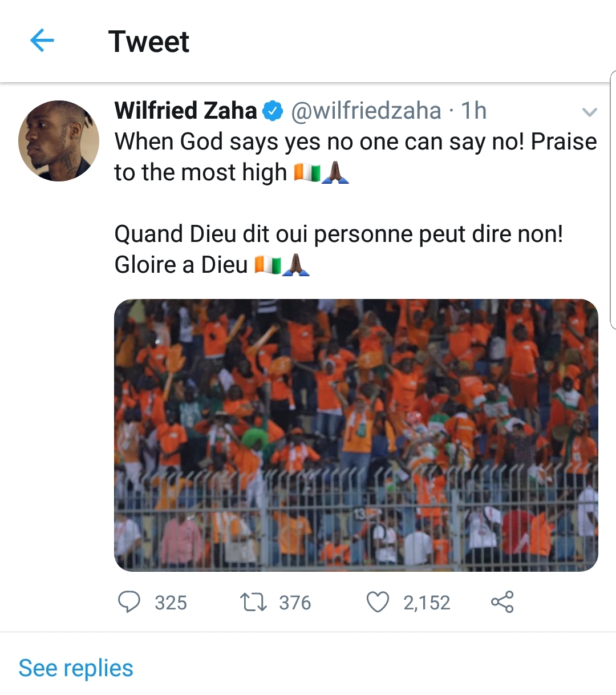Click the blue verified badge
Viewport: 616px width, 695px height.
[x=273, y=111]
